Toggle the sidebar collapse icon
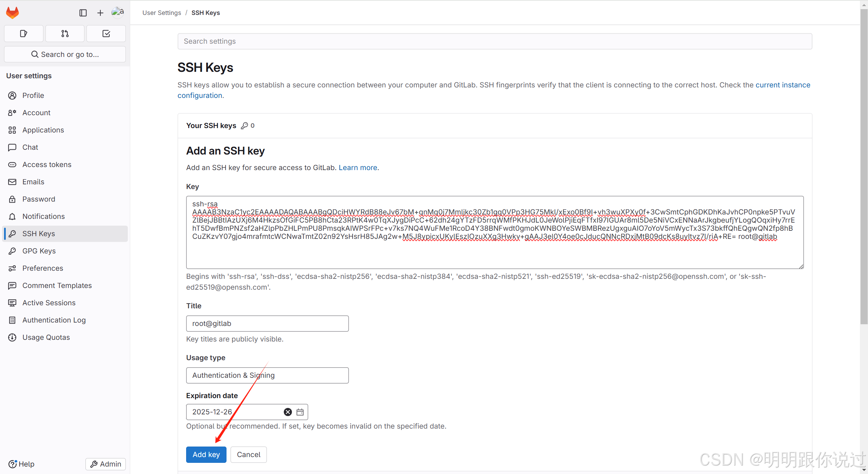868x474 pixels. click(83, 13)
